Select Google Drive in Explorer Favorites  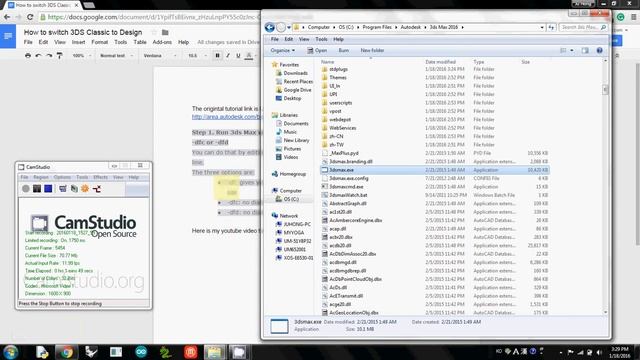pyautogui.click(x=297, y=90)
